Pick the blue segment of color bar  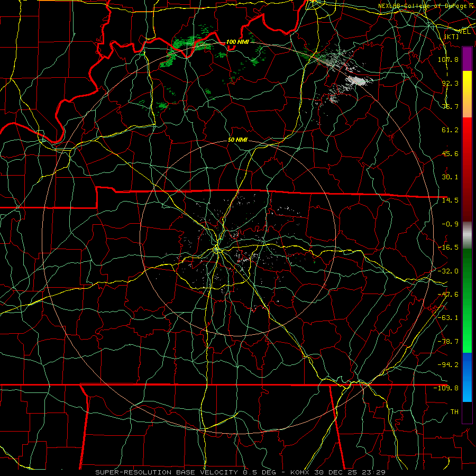467,377
